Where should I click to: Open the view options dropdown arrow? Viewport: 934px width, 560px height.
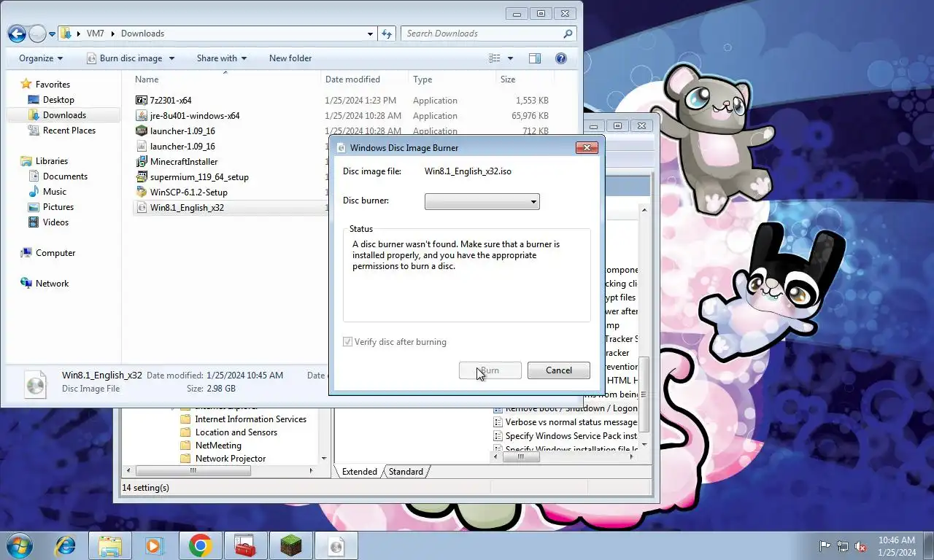510,58
